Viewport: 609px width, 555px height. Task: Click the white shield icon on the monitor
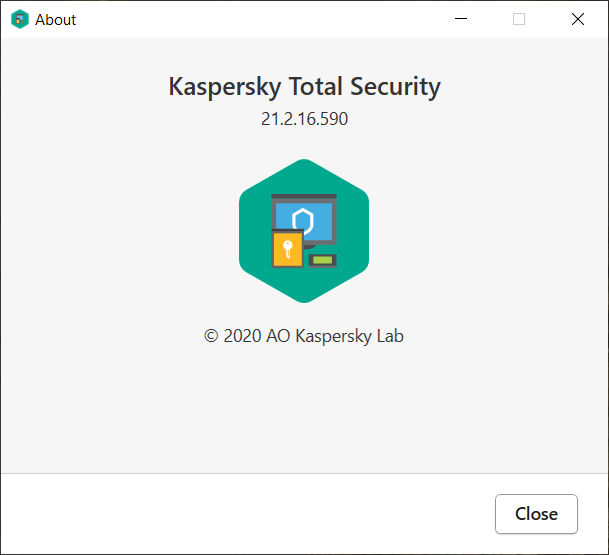[x=303, y=221]
